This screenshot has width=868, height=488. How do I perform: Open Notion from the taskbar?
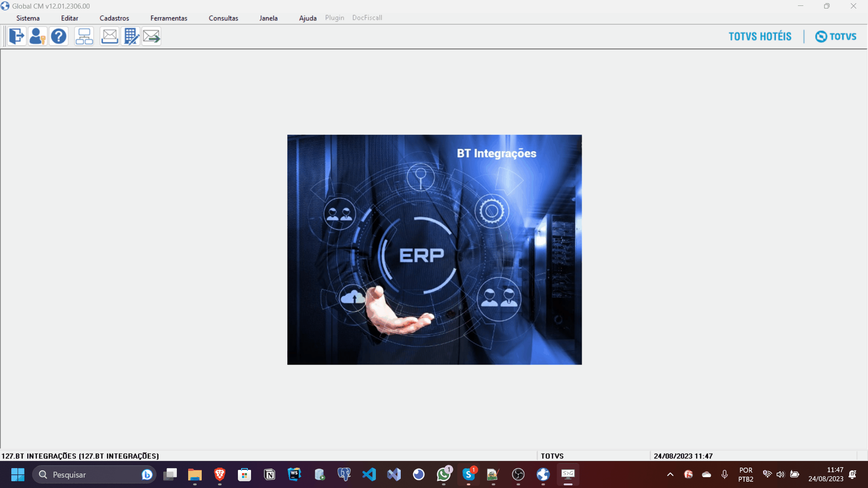click(270, 474)
